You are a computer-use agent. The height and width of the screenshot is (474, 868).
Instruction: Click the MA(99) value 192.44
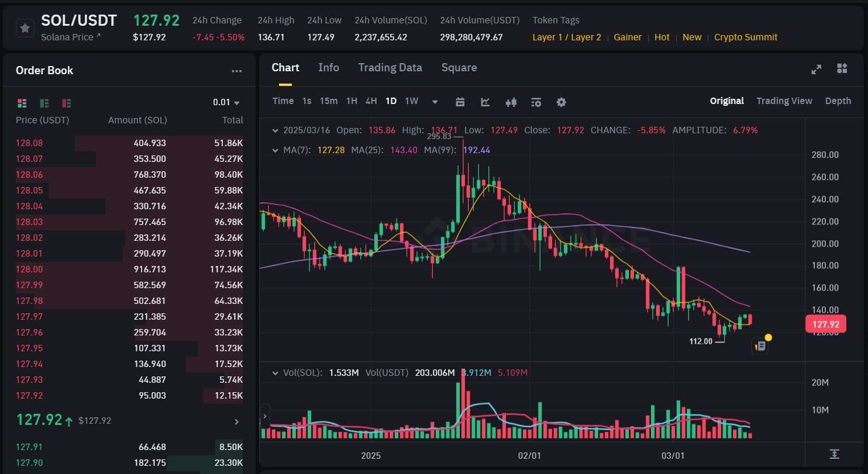pos(477,150)
